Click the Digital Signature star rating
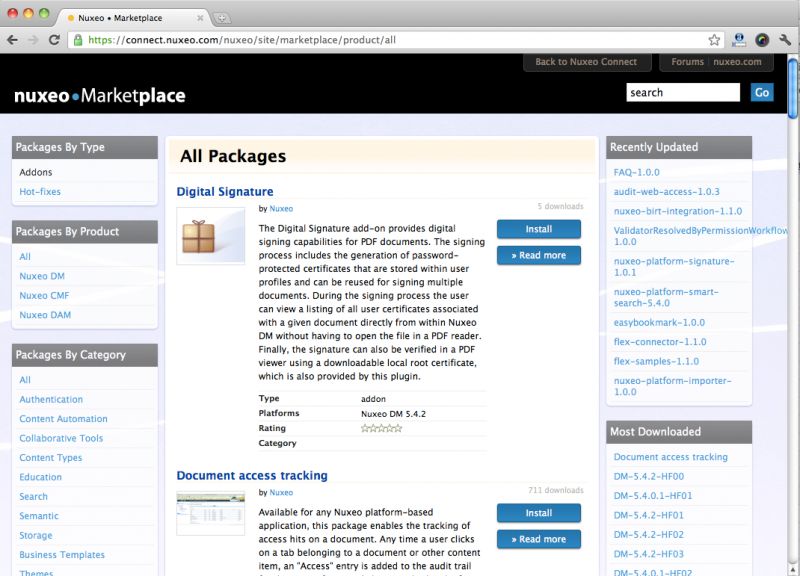Screen dimensions: 800x576 (x=381, y=428)
